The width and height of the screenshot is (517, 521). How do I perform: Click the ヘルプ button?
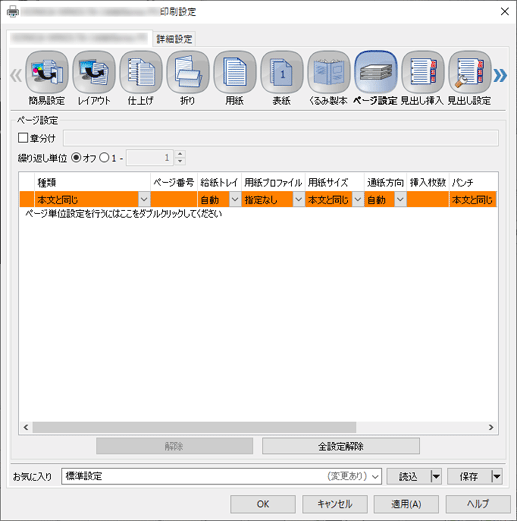(478, 504)
